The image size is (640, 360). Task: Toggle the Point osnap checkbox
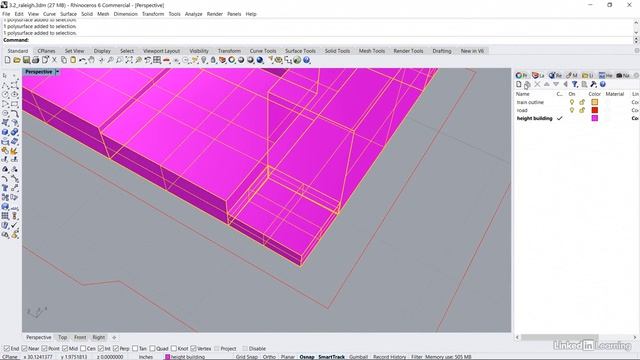point(44,349)
